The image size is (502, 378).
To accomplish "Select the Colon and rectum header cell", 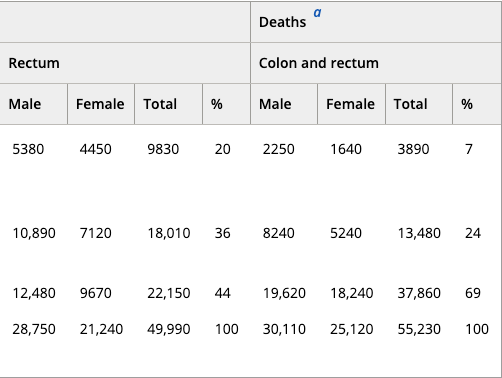I will pyautogui.click(x=376, y=63).
